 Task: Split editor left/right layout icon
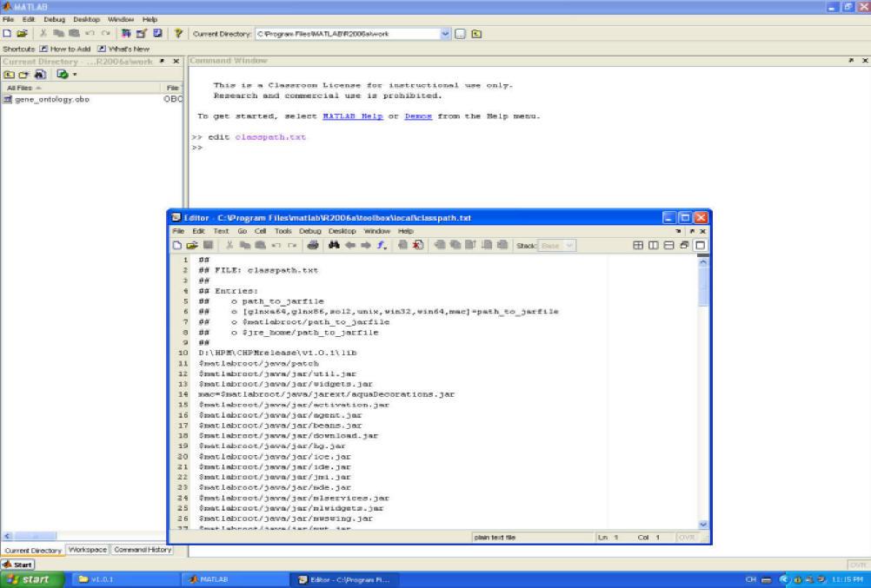coord(654,246)
